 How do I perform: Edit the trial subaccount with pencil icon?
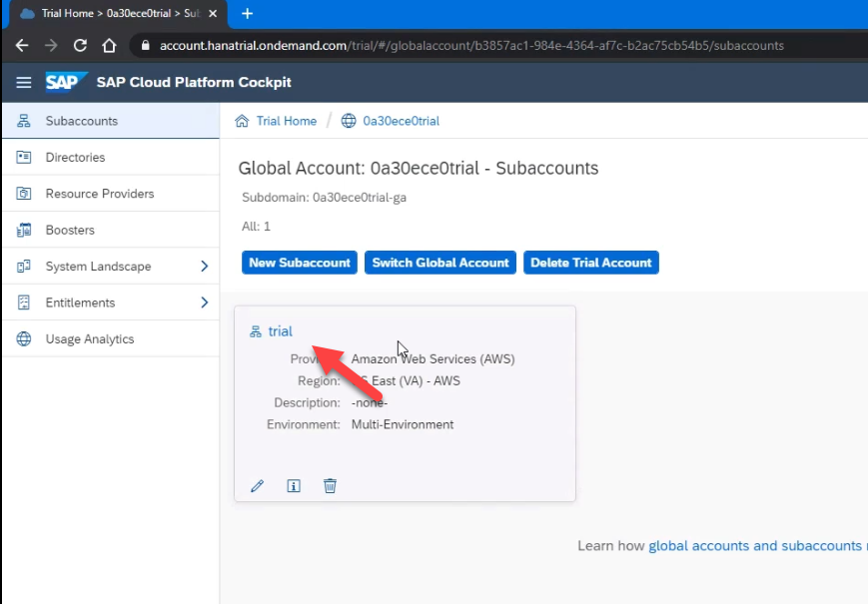point(258,486)
